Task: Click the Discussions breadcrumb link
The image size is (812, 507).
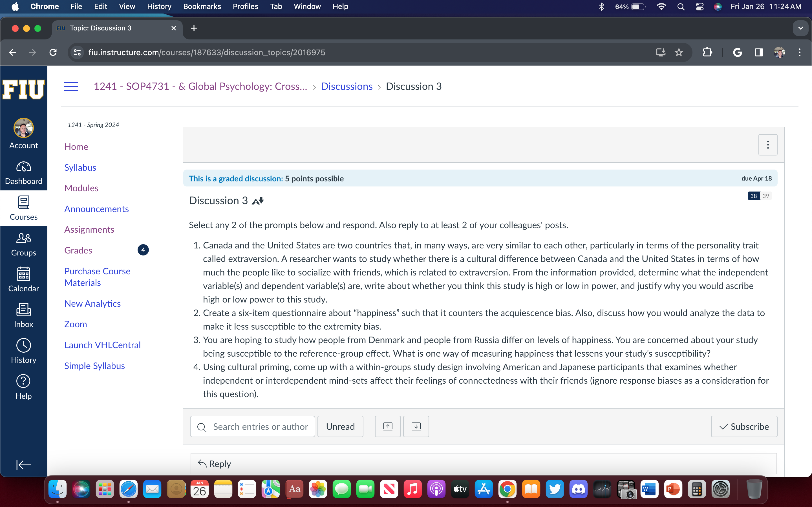Action: [346, 86]
